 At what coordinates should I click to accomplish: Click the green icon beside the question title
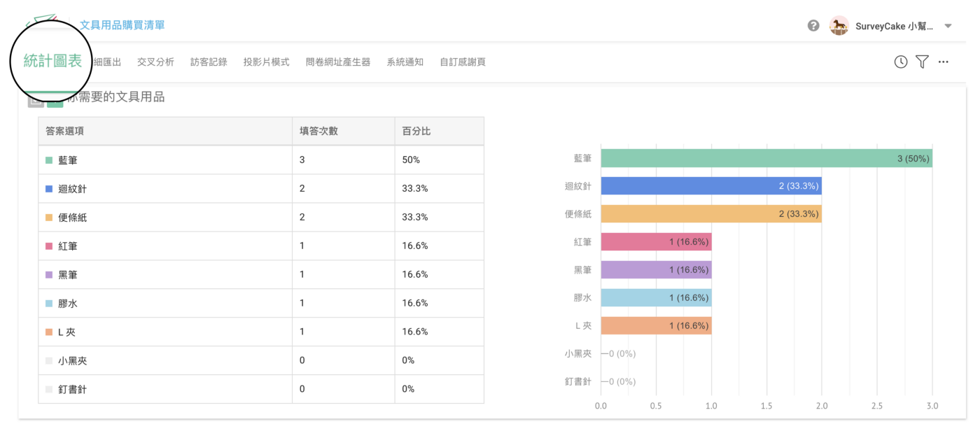click(55, 101)
